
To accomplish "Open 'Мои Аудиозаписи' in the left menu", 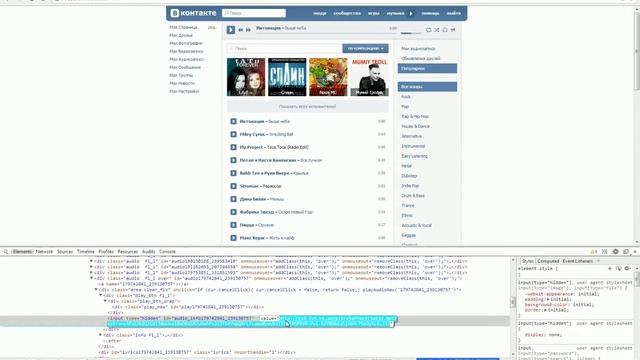I will pyautogui.click(x=187, y=60).
